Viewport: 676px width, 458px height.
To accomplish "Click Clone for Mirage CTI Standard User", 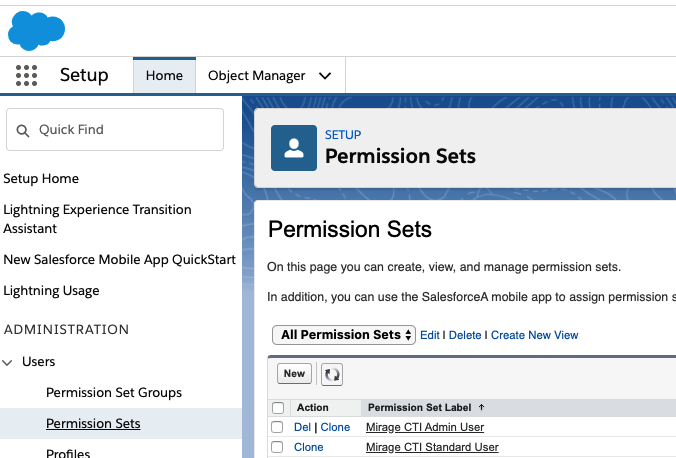I will [x=309, y=447].
